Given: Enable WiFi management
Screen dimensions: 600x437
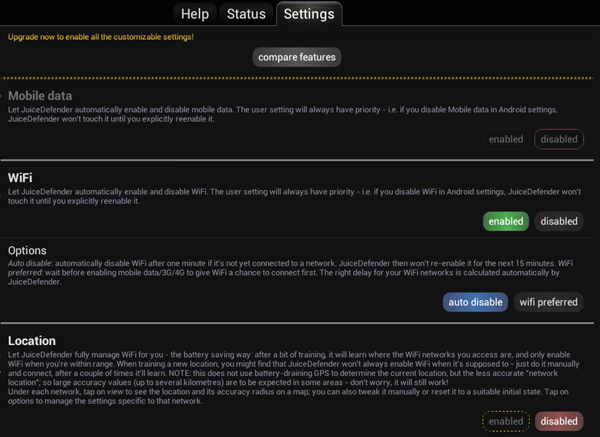Looking at the screenshot, I should coord(505,221).
